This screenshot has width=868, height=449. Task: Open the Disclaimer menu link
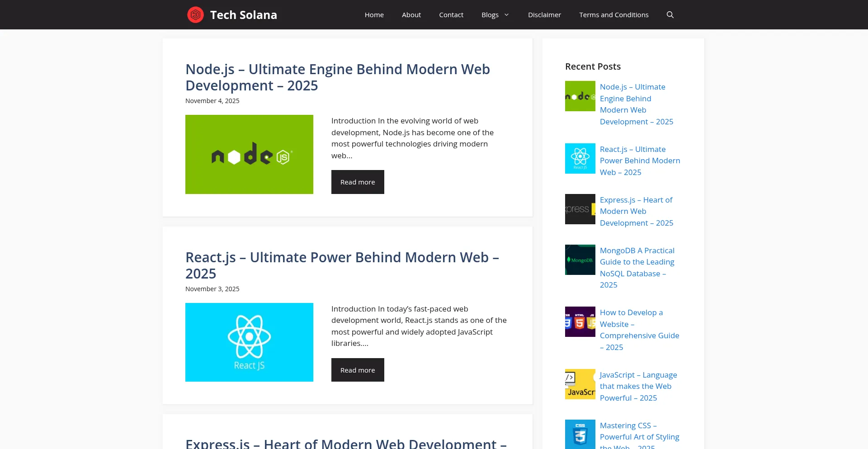pyautogui.click(x=544, y=15)
